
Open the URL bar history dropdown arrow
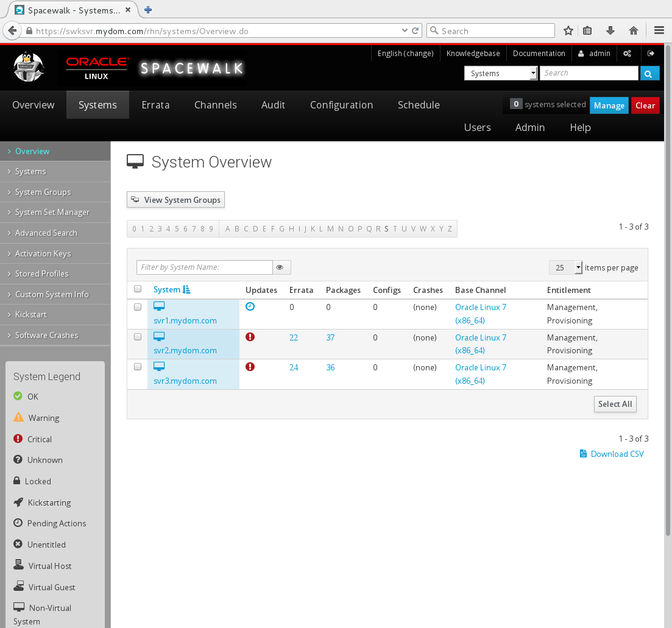click(405, 30)
